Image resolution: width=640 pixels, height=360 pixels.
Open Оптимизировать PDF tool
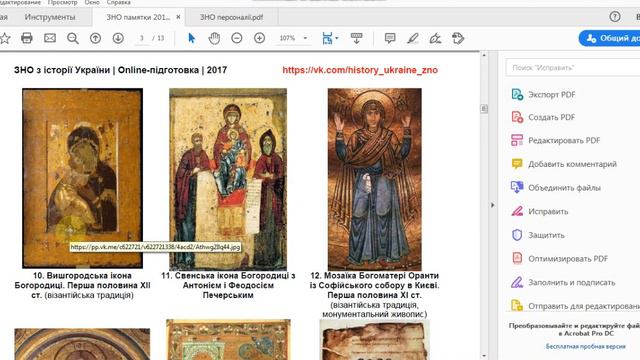click(560, 259)
